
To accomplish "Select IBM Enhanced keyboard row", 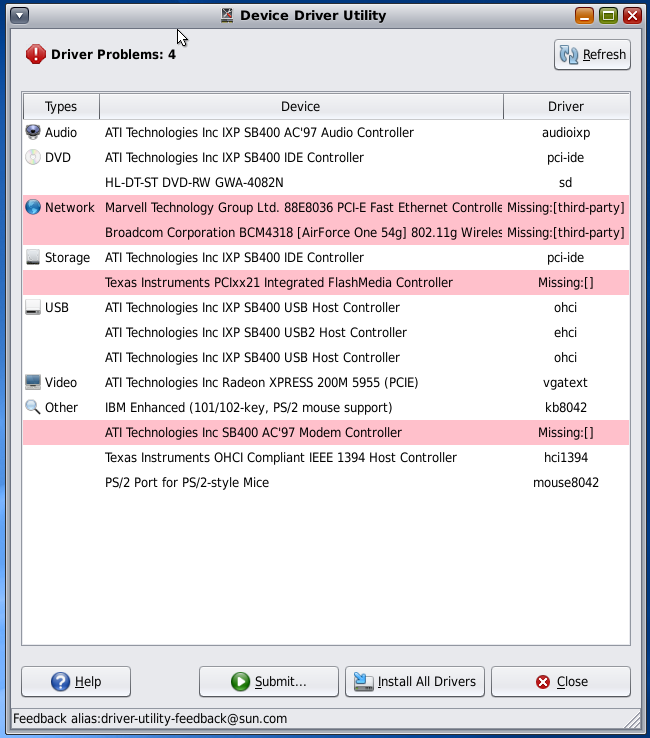I will pos(326,407).
